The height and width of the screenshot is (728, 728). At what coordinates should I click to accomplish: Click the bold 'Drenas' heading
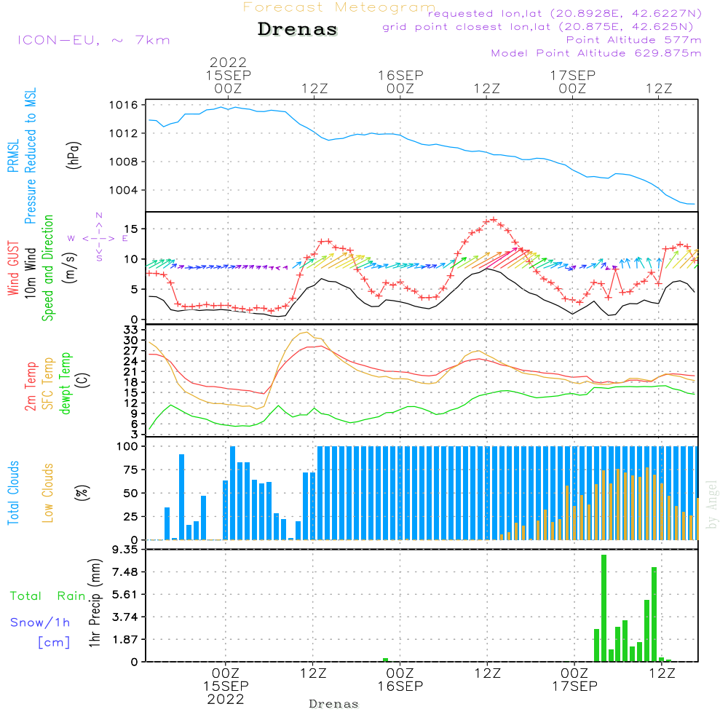click(297, 29)
